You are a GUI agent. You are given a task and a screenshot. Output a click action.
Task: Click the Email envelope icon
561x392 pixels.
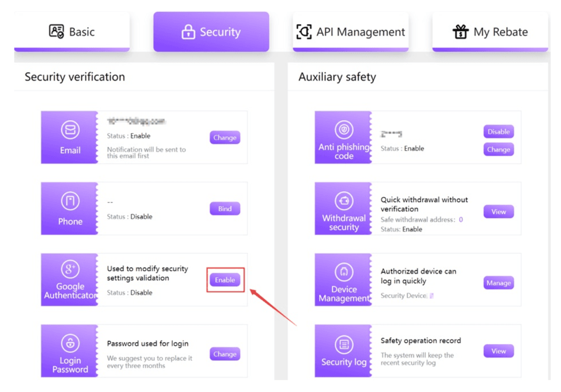click(70, 130)
